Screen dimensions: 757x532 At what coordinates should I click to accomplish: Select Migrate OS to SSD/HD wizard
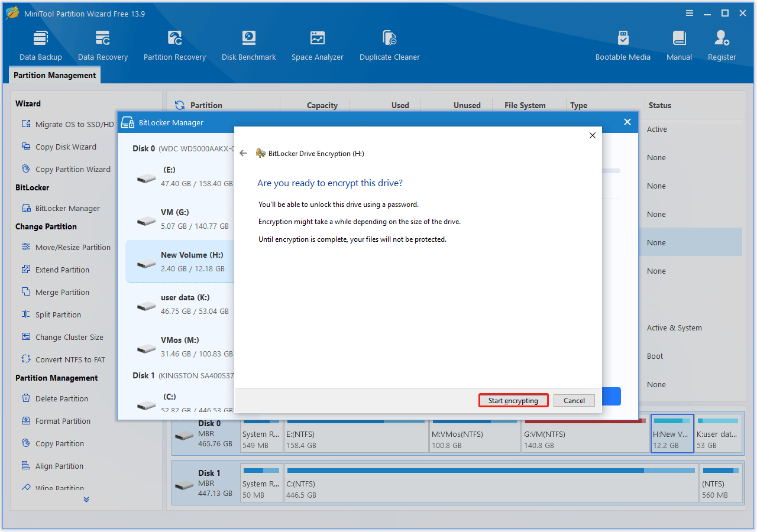[67, 124]
